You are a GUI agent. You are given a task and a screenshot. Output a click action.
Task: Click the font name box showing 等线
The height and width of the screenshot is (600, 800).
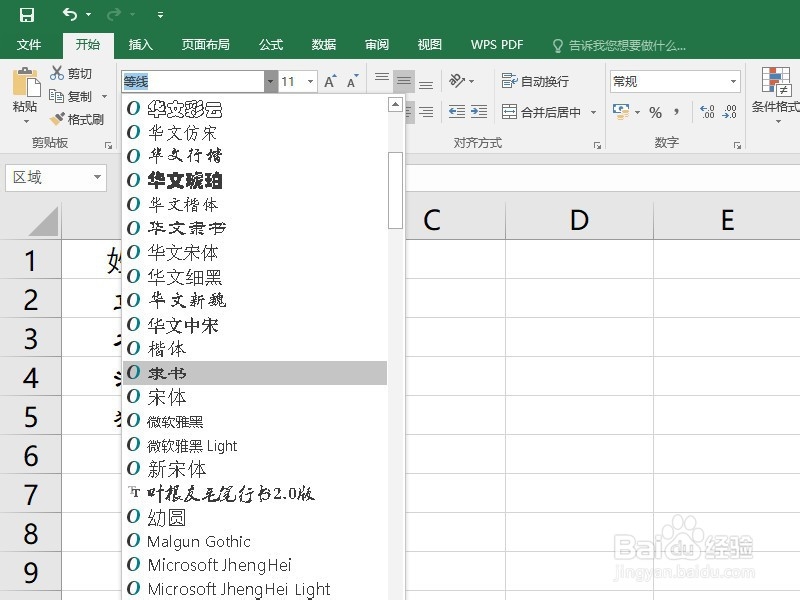point(193,82)
